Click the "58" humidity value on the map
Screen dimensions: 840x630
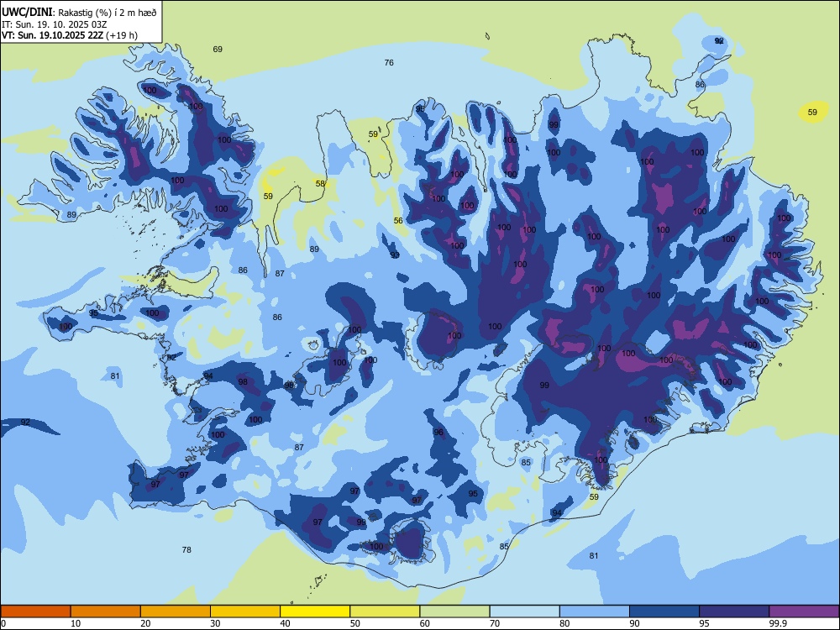(x=320, y=183)
